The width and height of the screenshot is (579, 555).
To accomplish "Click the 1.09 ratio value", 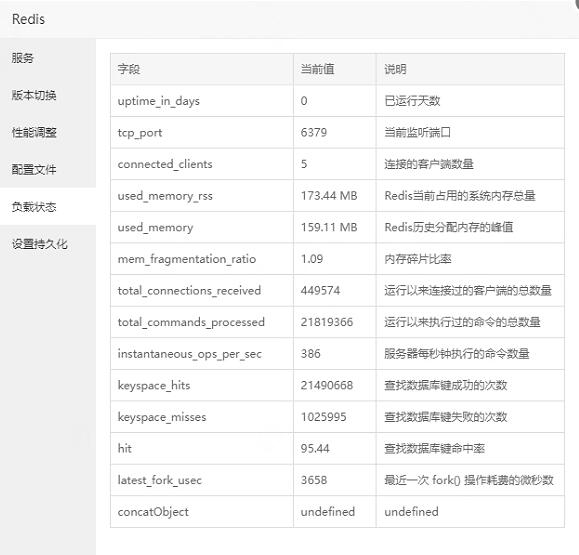I will 312,259.
